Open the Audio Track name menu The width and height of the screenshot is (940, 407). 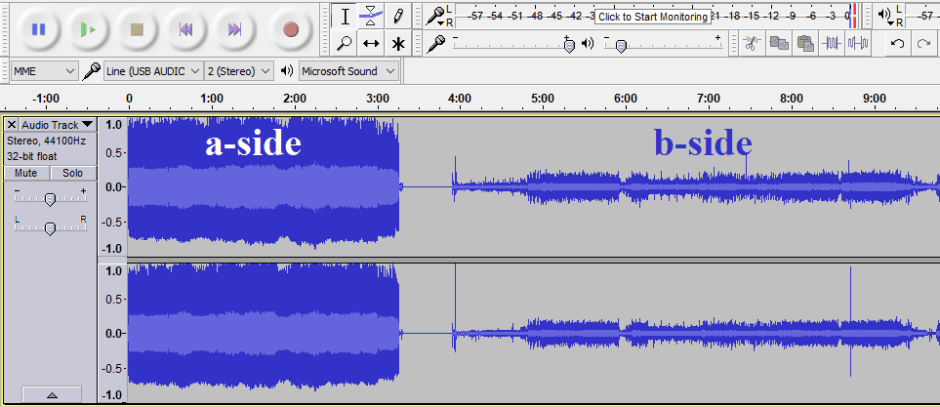click(x=57, y=125)
